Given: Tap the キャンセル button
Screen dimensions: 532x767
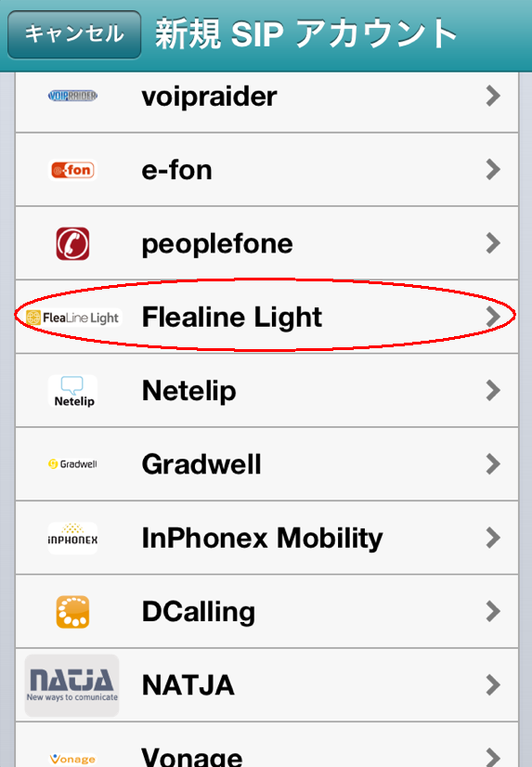Looking at the screenshot, I should (x=74, y=34).
